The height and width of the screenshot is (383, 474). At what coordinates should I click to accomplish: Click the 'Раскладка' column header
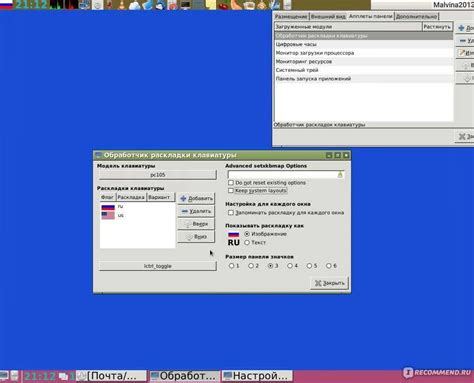tap(131, 197)
